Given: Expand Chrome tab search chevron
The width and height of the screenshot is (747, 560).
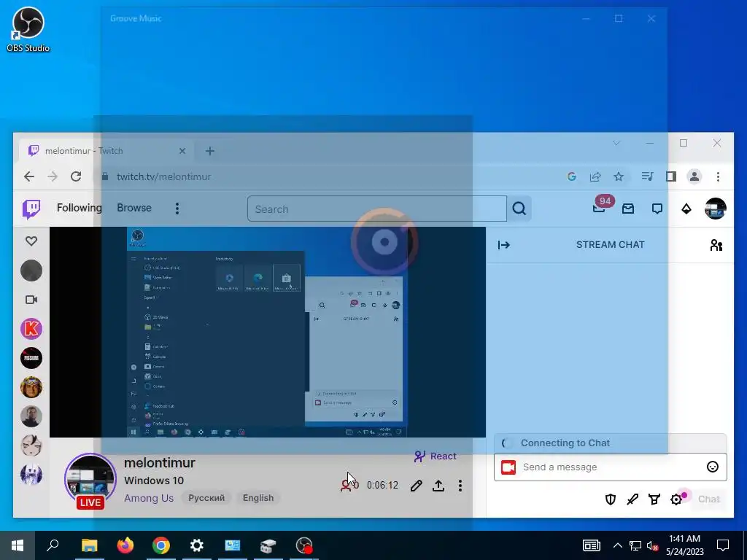Looking at the screenshot, I should point(616,143).
